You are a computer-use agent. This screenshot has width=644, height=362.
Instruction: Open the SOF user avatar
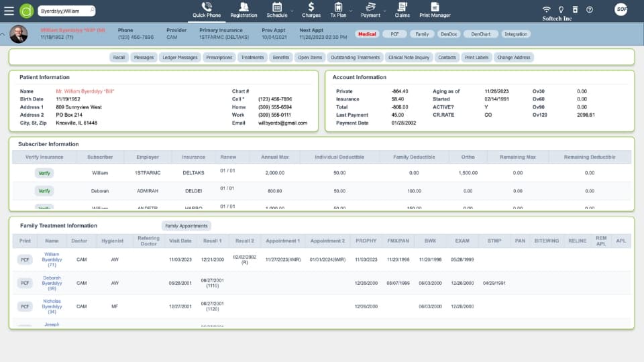pyautogui.click(x=622, y=9)
